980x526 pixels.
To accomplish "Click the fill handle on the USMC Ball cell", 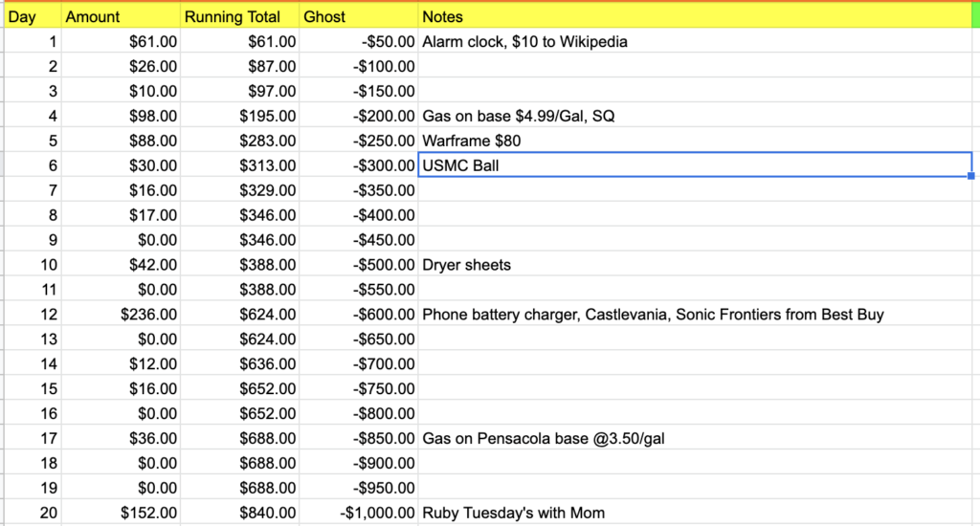I will point(971,176).
